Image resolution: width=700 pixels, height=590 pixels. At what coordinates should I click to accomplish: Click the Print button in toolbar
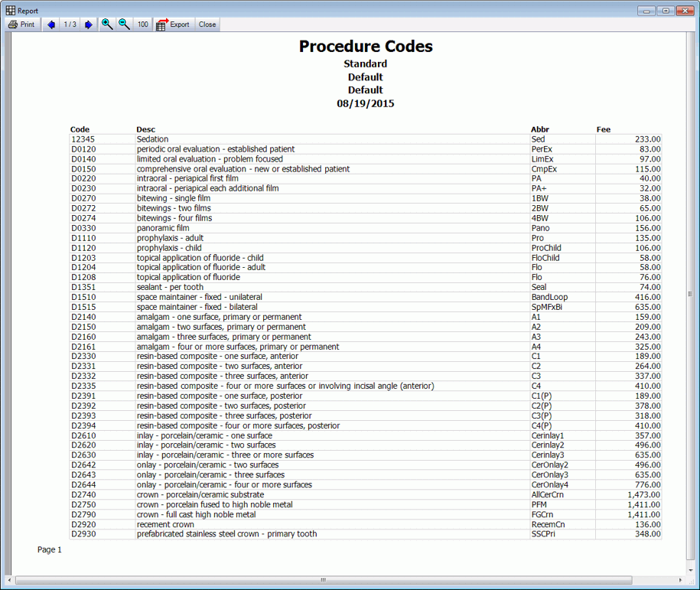coord(22,24)
